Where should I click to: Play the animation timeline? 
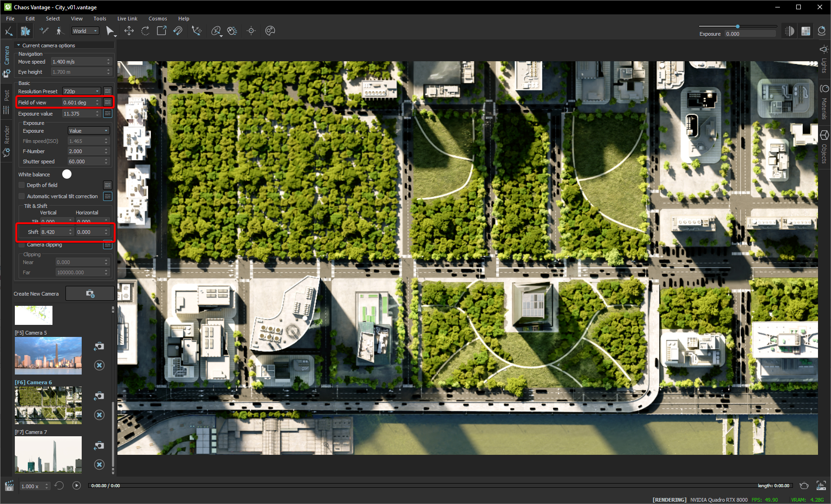77,485
